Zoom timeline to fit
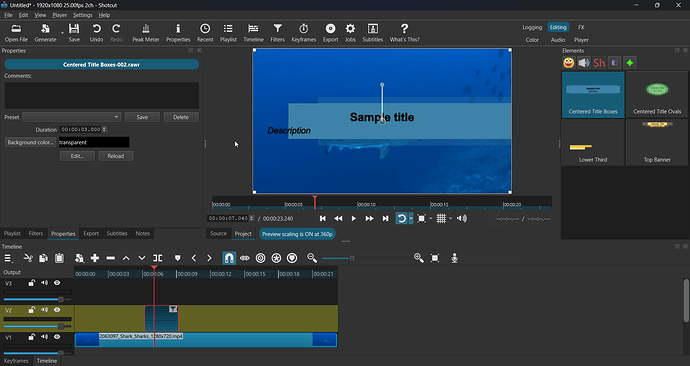Image resolution: width=690 pixels, height=366 pixels. point(435,258)
